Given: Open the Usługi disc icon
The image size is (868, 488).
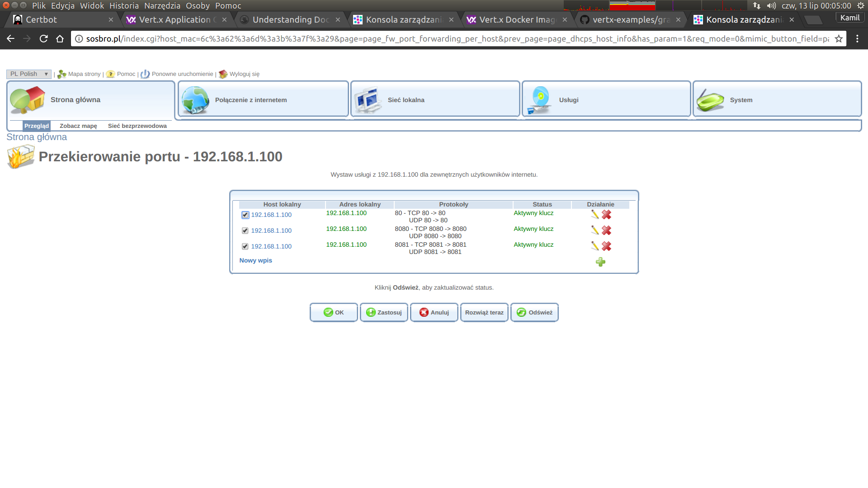Looking at the screenshot, I should [539, 100].
